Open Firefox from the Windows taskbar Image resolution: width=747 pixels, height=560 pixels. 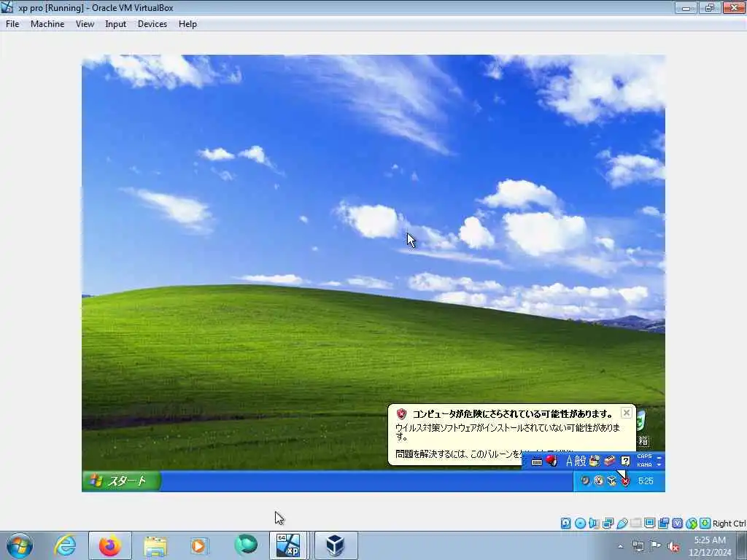coord(109,545)
